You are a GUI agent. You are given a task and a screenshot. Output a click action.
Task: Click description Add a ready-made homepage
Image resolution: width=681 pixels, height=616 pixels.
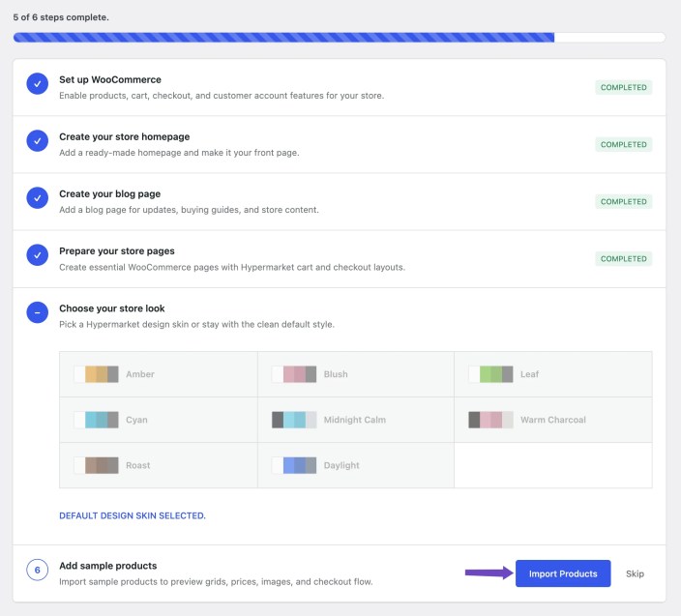pyautogui.click(x=179, y=153)
